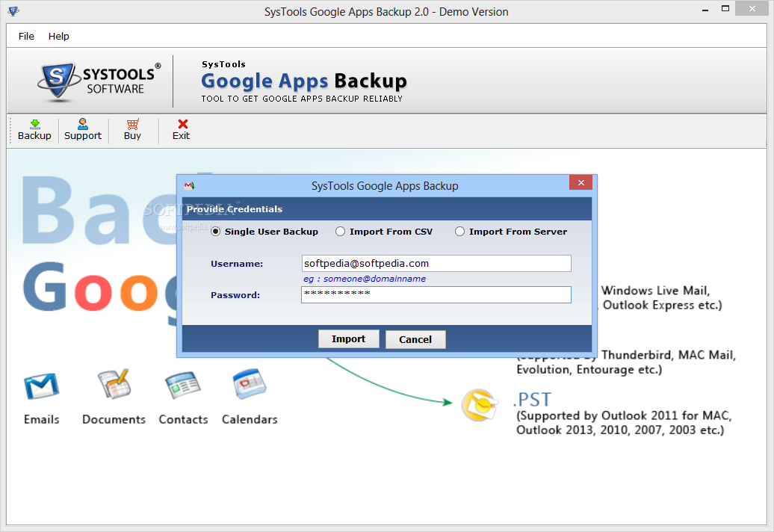Close the main application window
The width and height of the screenshot is (774, 532).
click(752, 9)
